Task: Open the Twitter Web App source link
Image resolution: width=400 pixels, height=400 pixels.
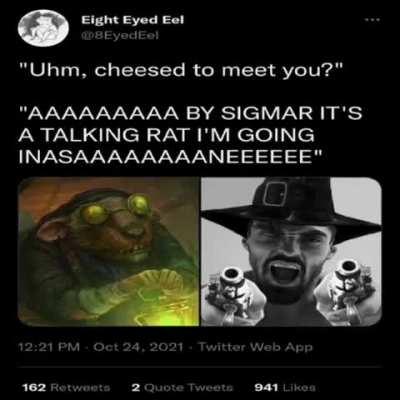Action: click(x=256, y=347)
